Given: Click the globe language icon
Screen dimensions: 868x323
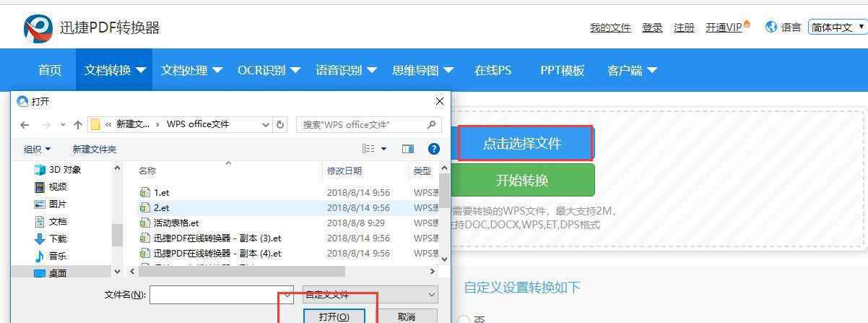Looking at the screenshot, I should (771, 27).
